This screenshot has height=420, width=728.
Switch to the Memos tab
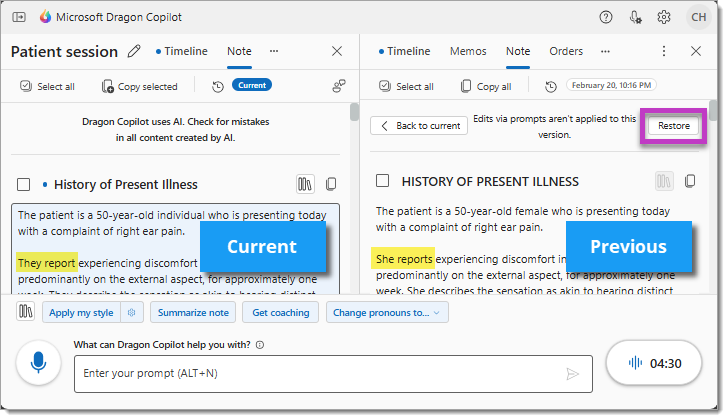pos(468,51)
